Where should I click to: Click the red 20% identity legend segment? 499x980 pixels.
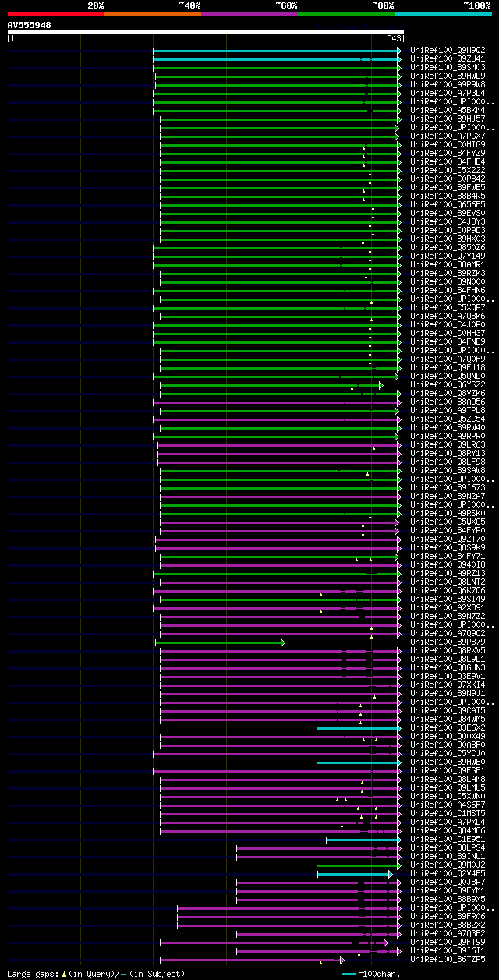[55, 14]
